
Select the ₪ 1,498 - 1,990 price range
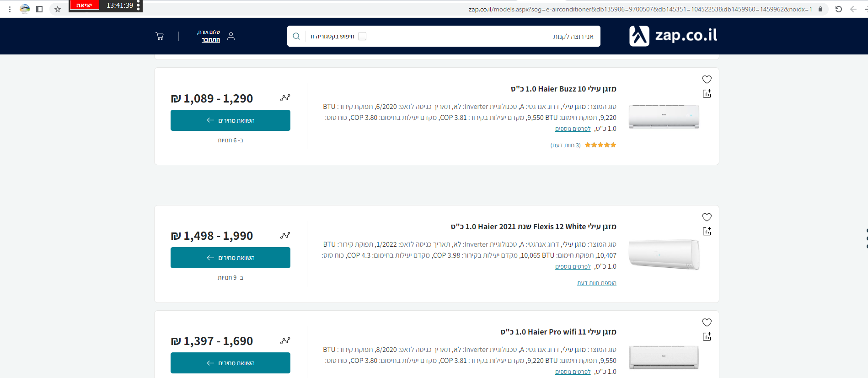tap(212, 236)
